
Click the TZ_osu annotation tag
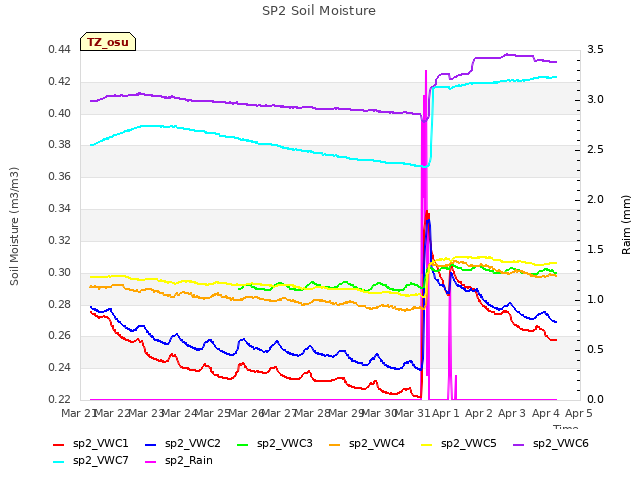pyautogui.click(x=108, y=42)
